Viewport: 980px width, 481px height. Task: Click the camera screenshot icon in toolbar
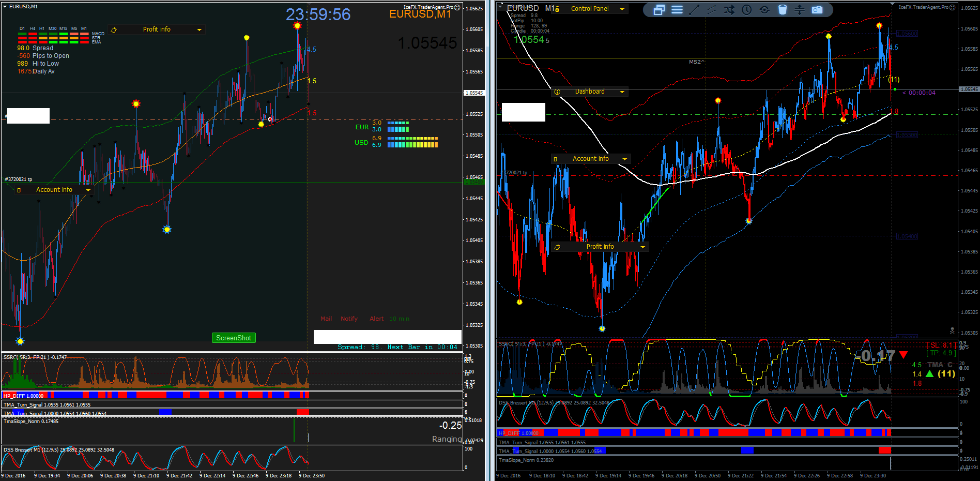(817, 10)
